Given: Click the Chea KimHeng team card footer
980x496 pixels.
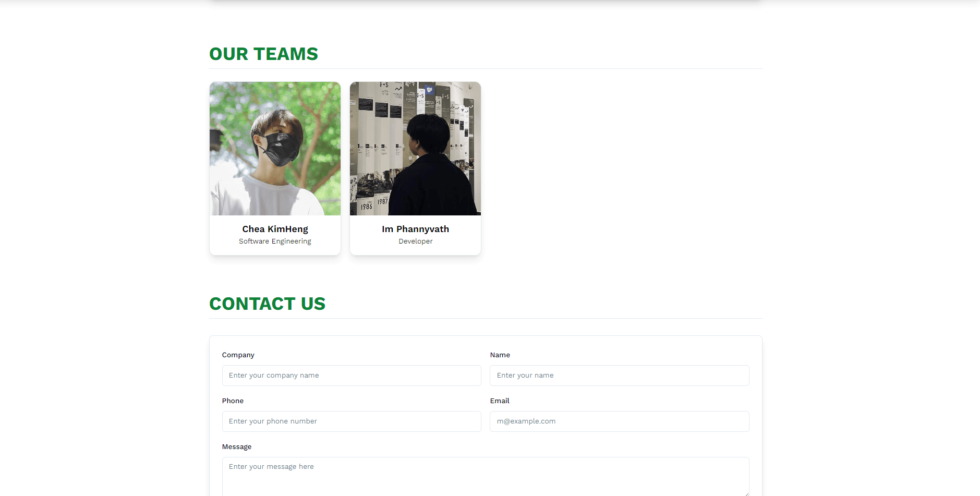Looking at the screenshot, I should [275, 235].
